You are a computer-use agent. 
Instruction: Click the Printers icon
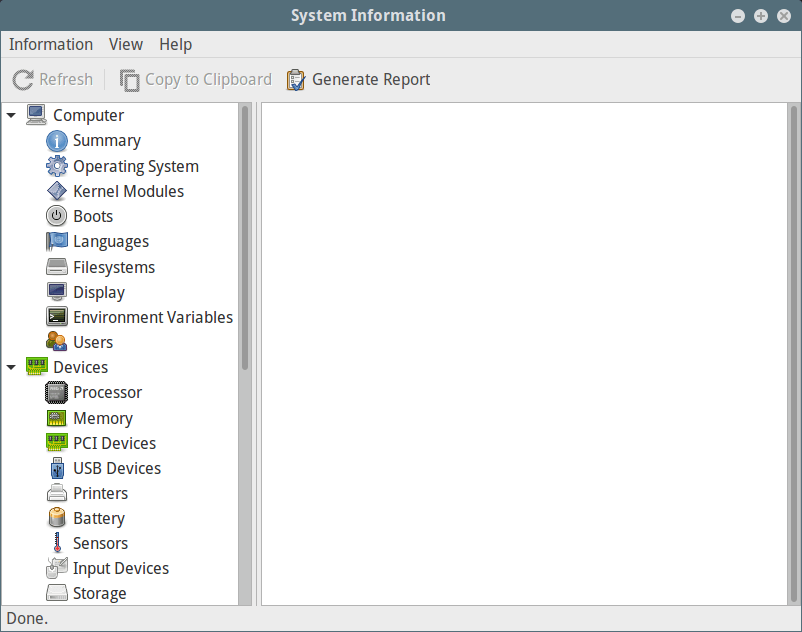[x=56, y=493]
